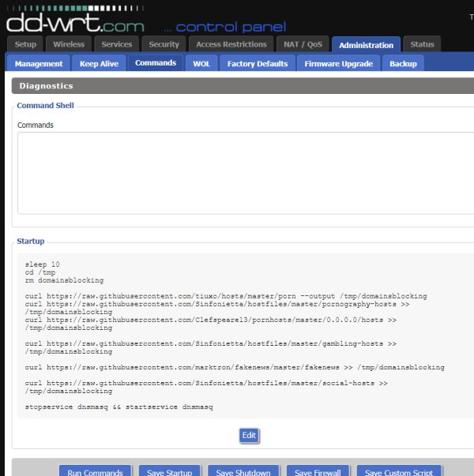Open the Setup tab
The height and width of the screenshot is (476, 474).
pos(25,44)
